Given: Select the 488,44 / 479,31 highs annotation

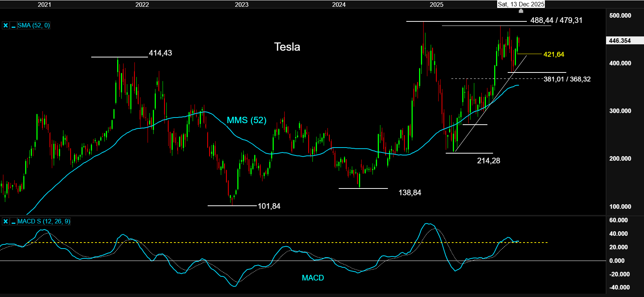Looking at the screenshot, I should click(557, 20).
